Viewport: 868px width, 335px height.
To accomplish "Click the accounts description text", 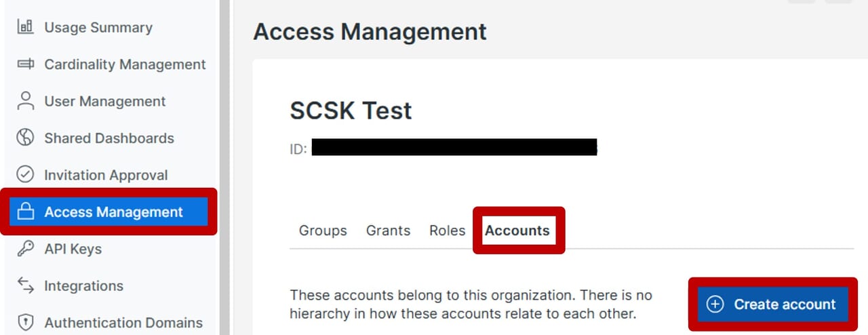I will 471,304.
